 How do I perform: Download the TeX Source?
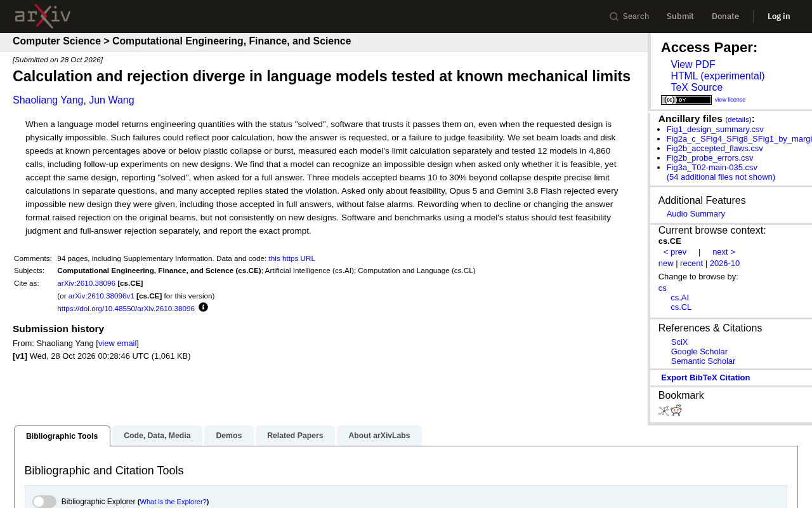coord(697,88)
